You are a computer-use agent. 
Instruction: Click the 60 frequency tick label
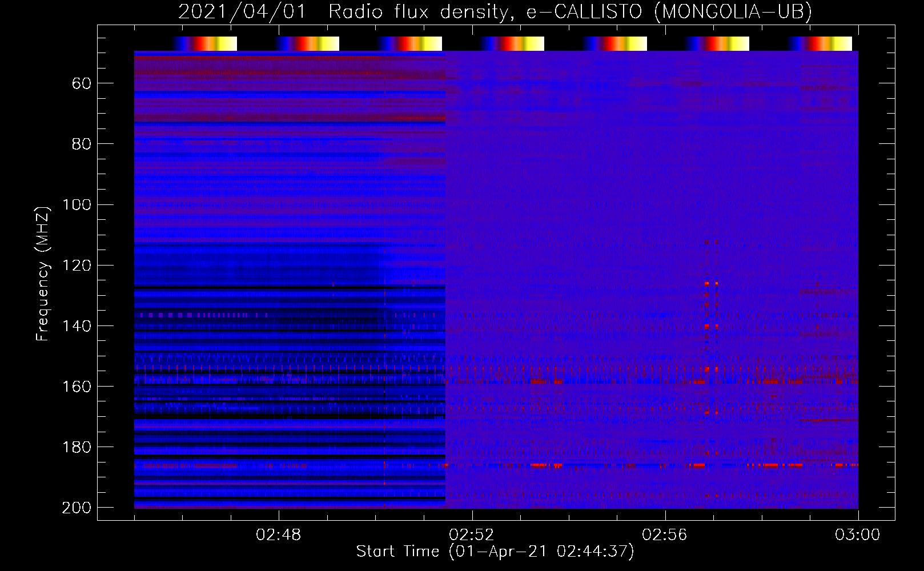82,84
